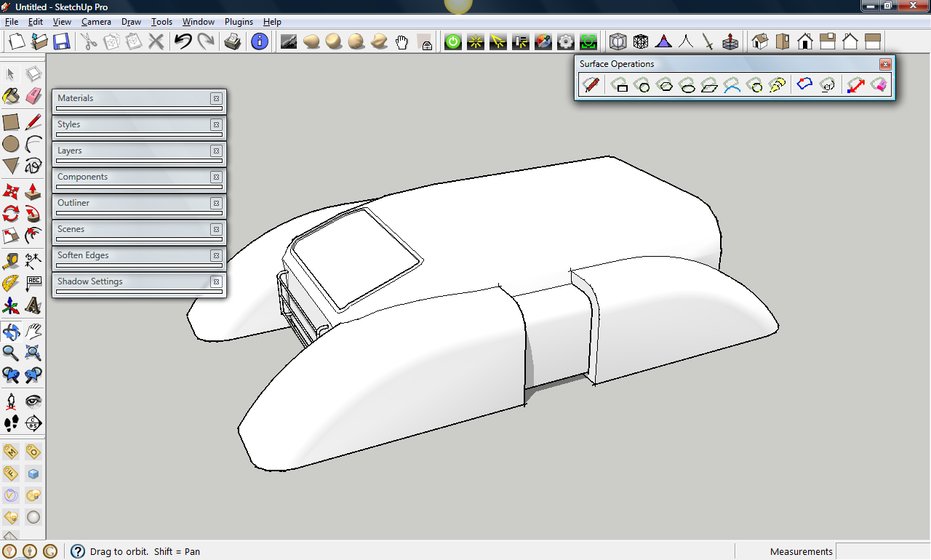Image resolution: width=931 pixels, height=560 pixels.
Task: Choose the Circle drawing tool
Action: (x=11, y=144)
